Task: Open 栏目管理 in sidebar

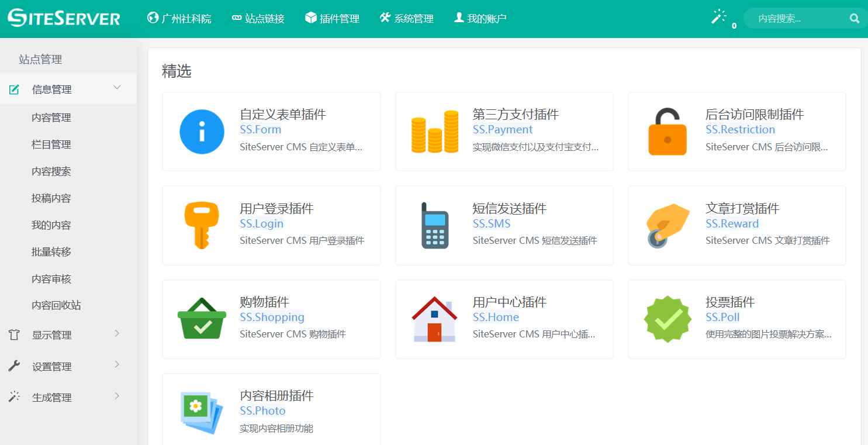Action: pyautogui.click(x=51, y=144)
